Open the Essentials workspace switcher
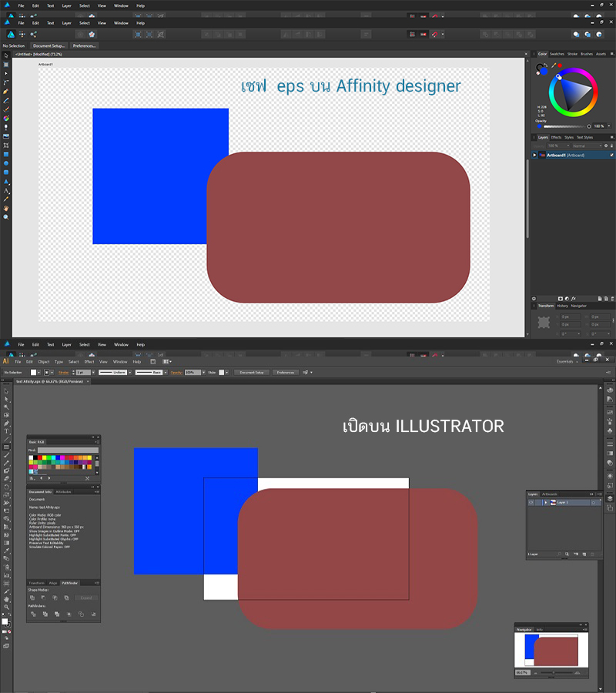The image size is (616, 693). click(x=567, y=362)
